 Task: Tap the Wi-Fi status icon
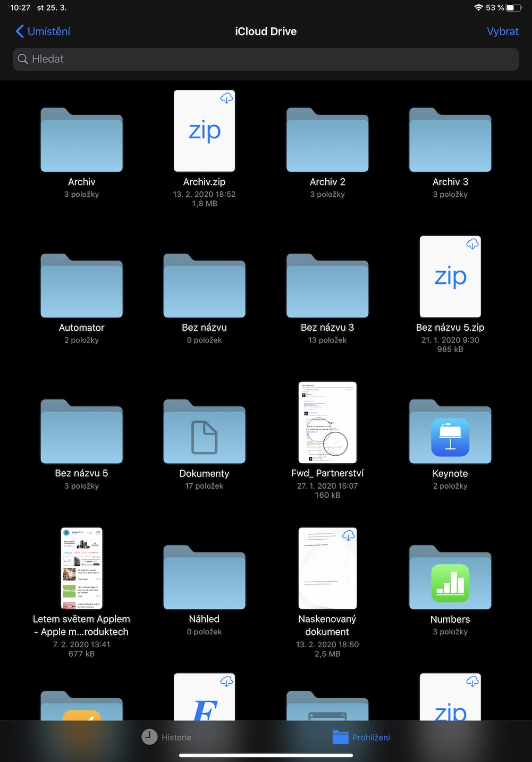pyautogui.click(x=478, y=7)
